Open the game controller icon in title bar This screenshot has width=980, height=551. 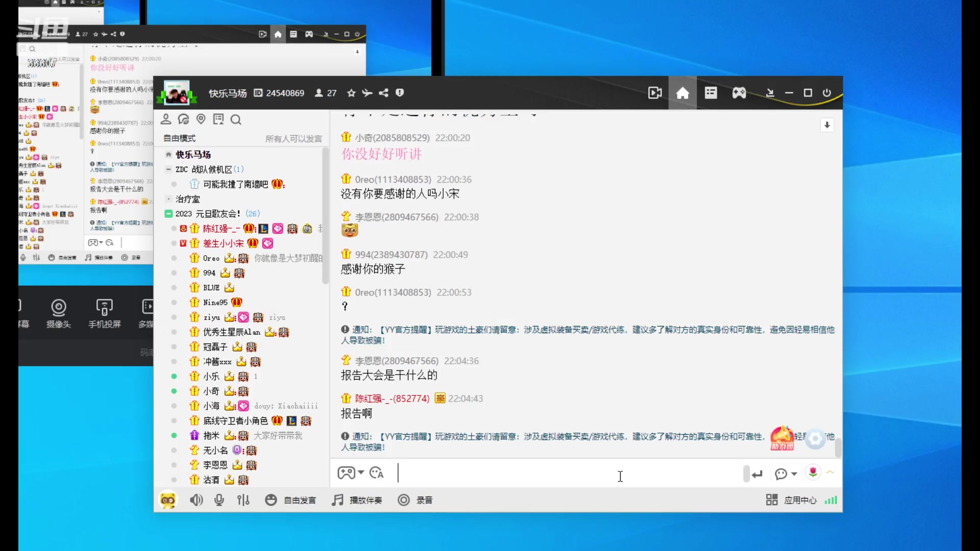[x=739, y=93]
